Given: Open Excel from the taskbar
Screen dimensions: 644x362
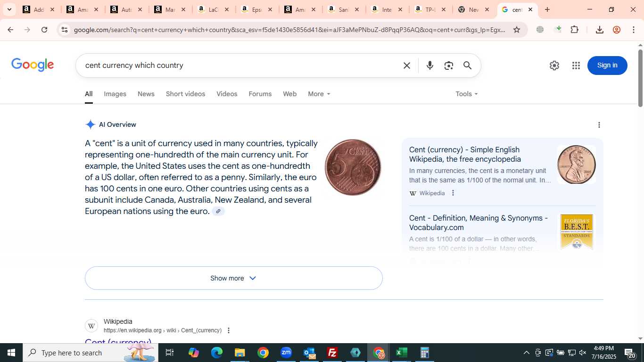Looking at the screenshot, I should 401,353.
